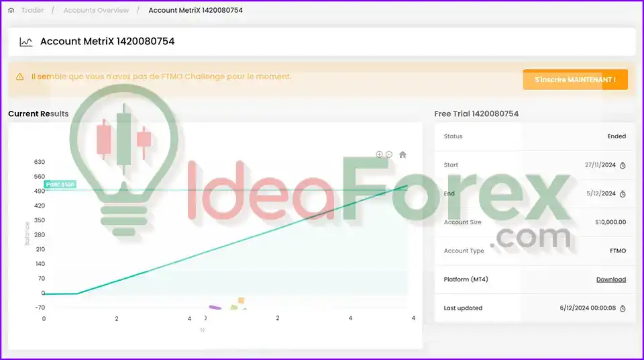Select the timestamp '6/12/2024 00:00:08'
Viewport: 644px width, 360px height.
(588, 308)
